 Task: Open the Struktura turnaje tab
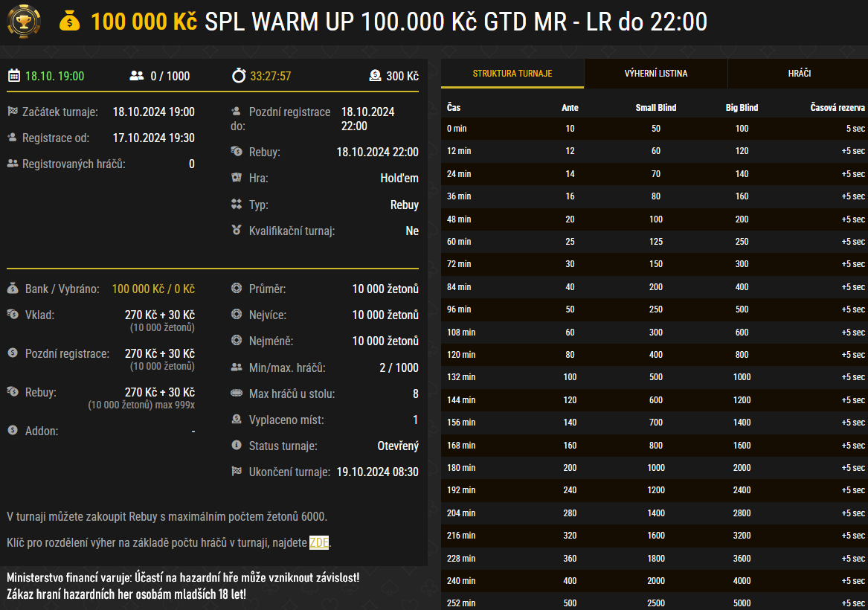[512, 74]
